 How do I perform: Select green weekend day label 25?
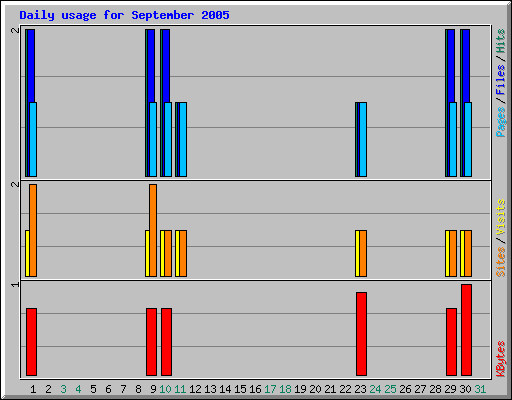(390, 389)
